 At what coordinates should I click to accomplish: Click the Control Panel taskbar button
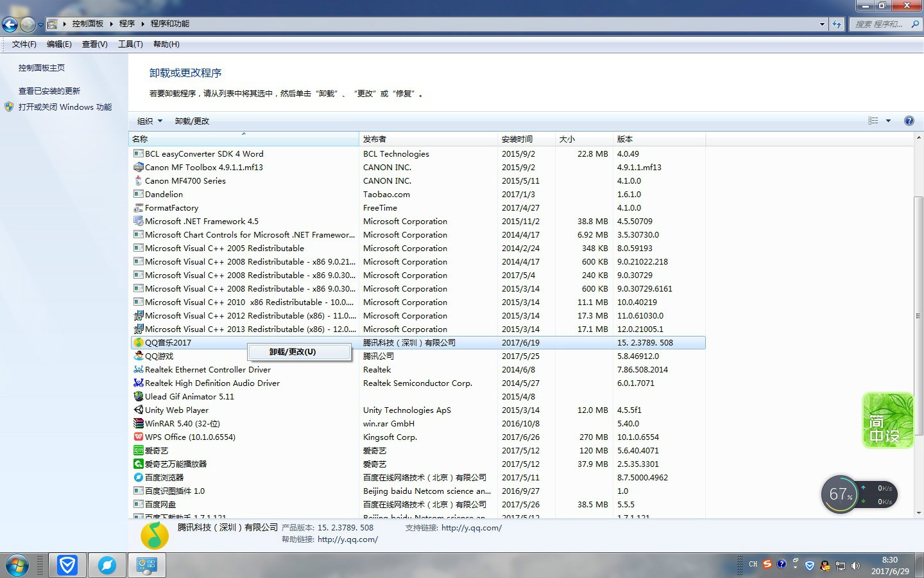pyautogui.click(x=147, y=565)
